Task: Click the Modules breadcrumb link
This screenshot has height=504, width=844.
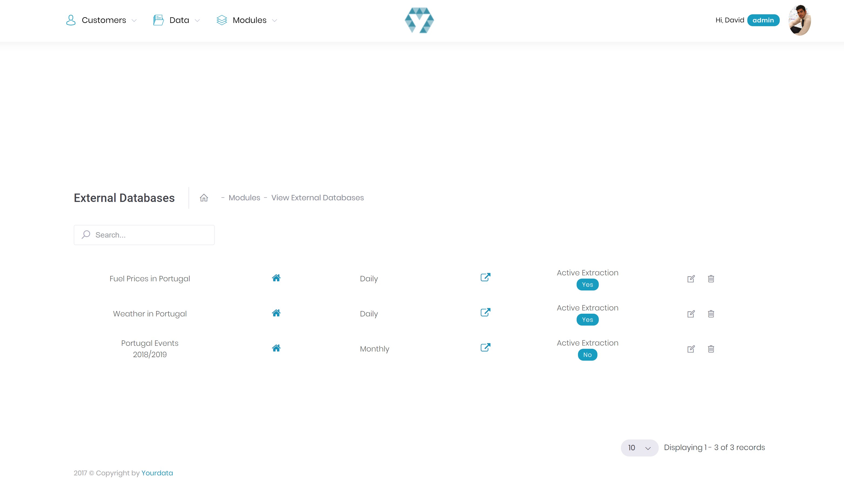Action: 244,198
